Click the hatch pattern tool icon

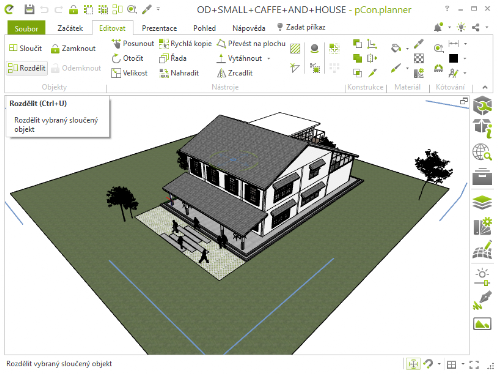[295, 49]
